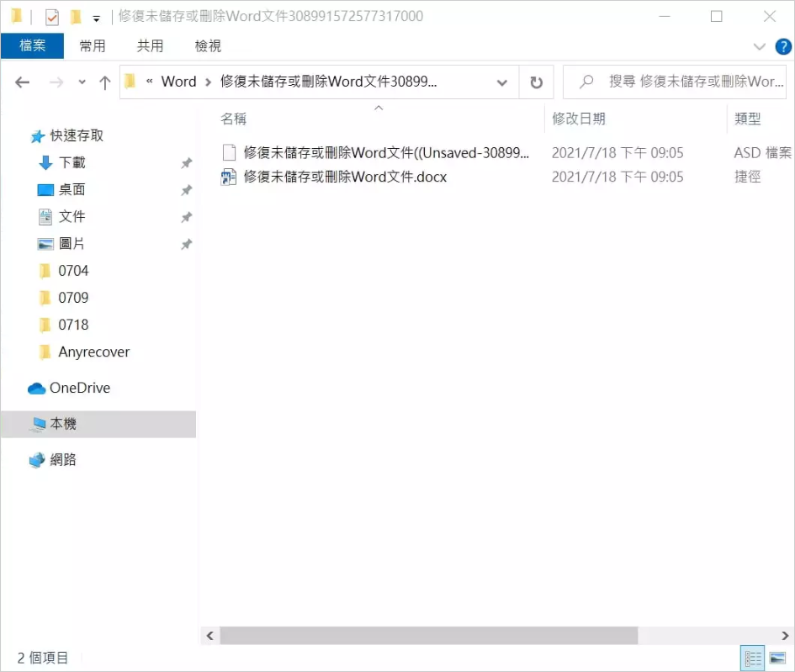The width and height of the screenshot is (795, 672).
Task: Click the Word shortcut file icon
Action: (x=229, y=177)
